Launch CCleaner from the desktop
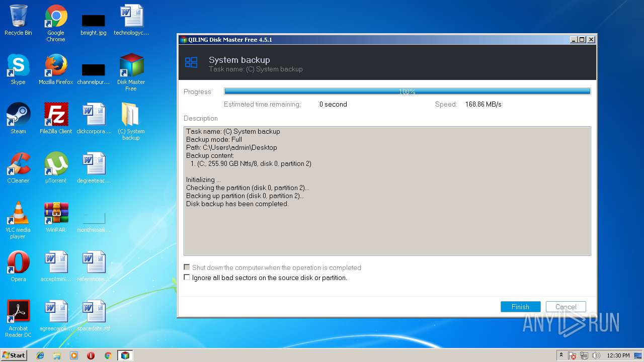The height and width of the screenshot is (362, 644). [18, 168]
